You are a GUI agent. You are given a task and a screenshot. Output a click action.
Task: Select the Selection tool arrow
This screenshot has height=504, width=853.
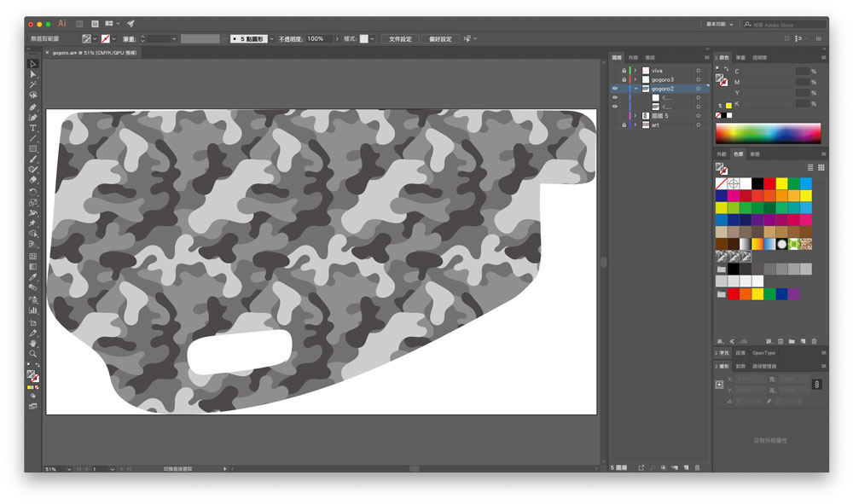33,64
